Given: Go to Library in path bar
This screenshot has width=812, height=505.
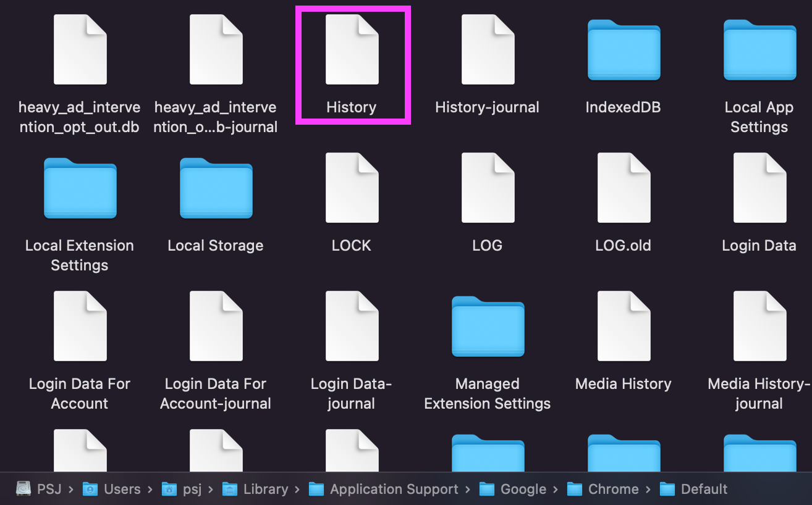Looking at the screenshot, I should (255, 489).
